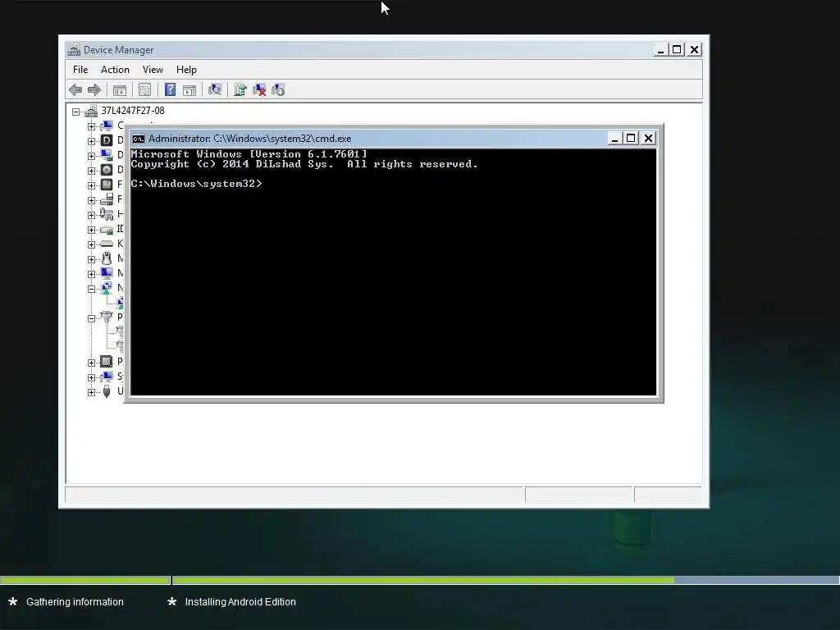Click the 'Copyright (c) 2014 DiLshad Sys.' line

232,164
